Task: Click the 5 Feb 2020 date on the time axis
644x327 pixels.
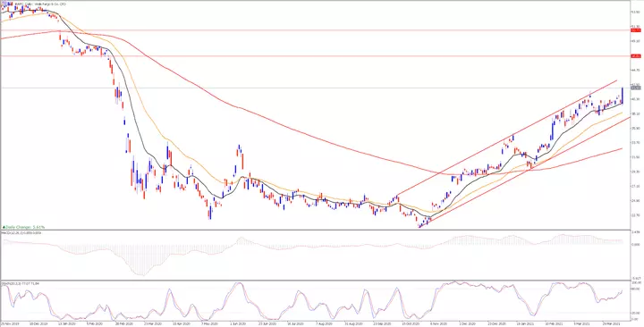Action: (96, 323)
